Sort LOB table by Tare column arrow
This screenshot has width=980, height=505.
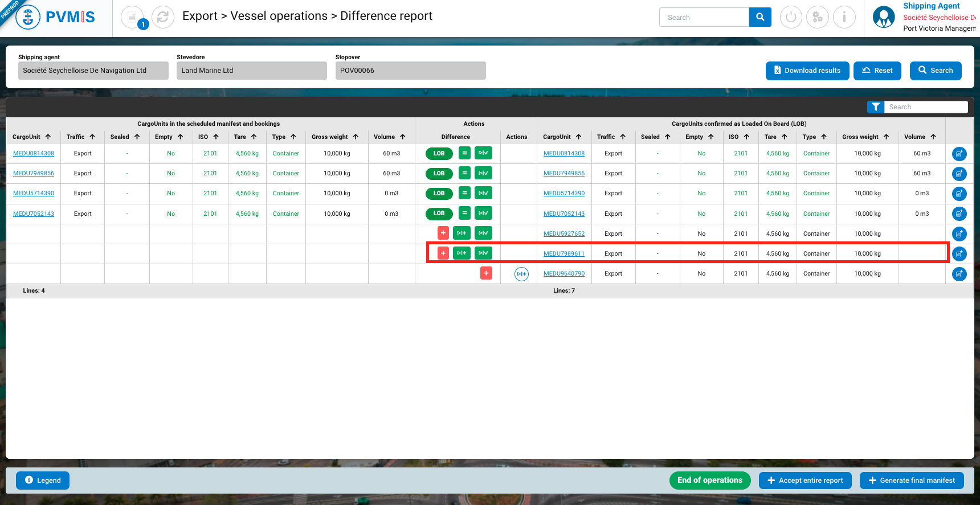click(x=785, y=137)
